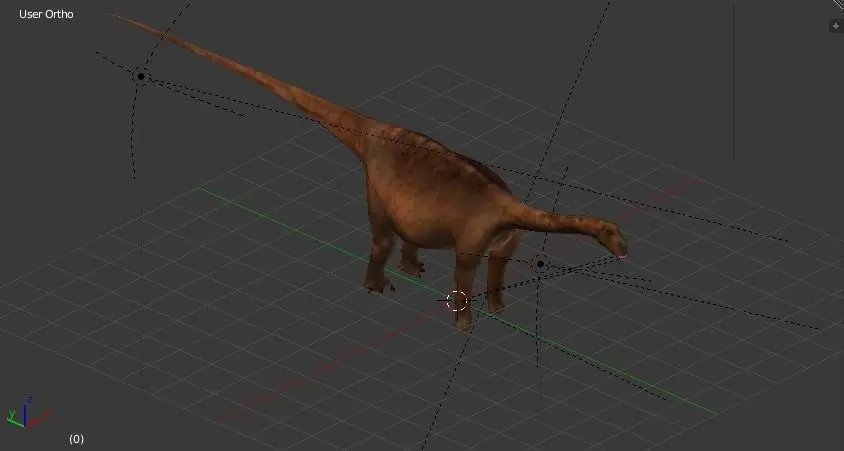This screenshot has height=451, width=844.
Task: Select the lamp object near the tail
Action: tap(141, 76)
